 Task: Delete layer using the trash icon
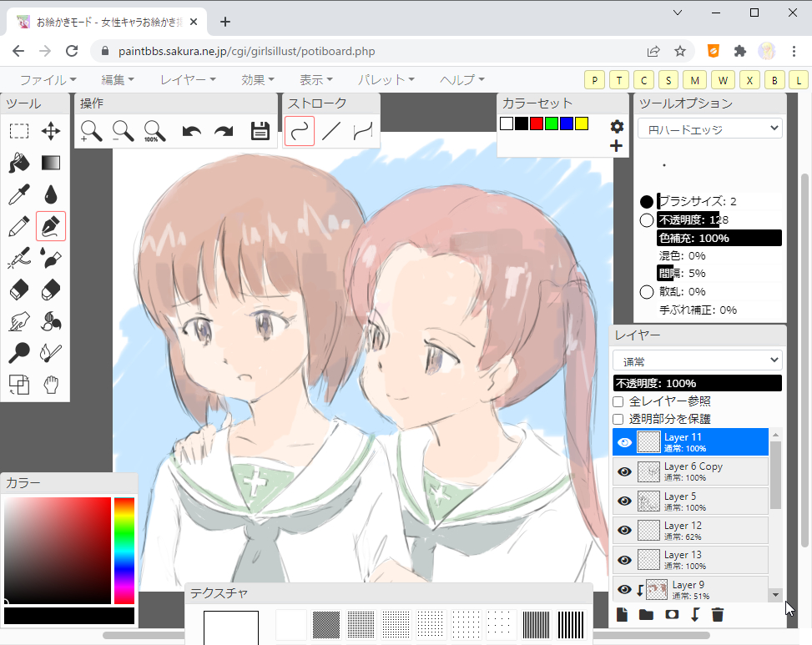click(717, 615)
